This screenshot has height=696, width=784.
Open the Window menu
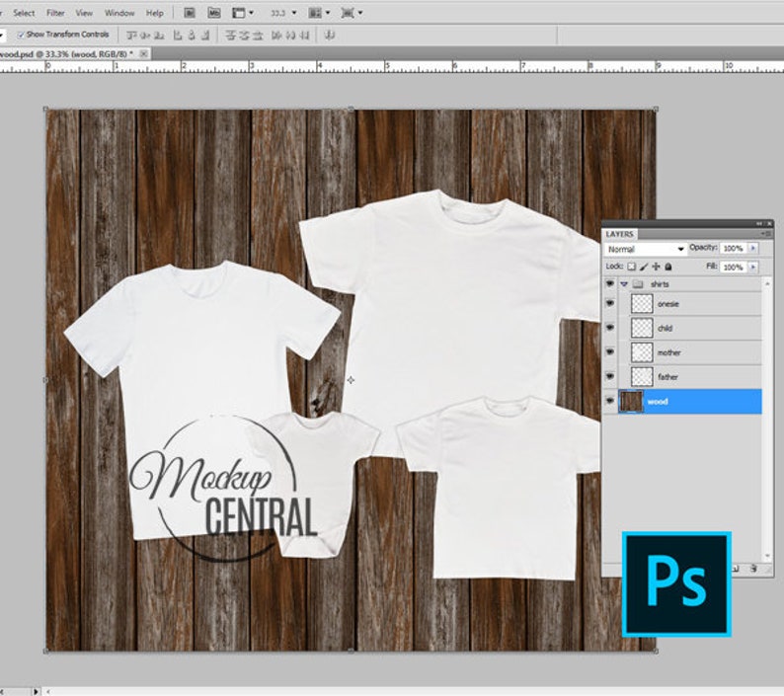(x=119, y=13)
